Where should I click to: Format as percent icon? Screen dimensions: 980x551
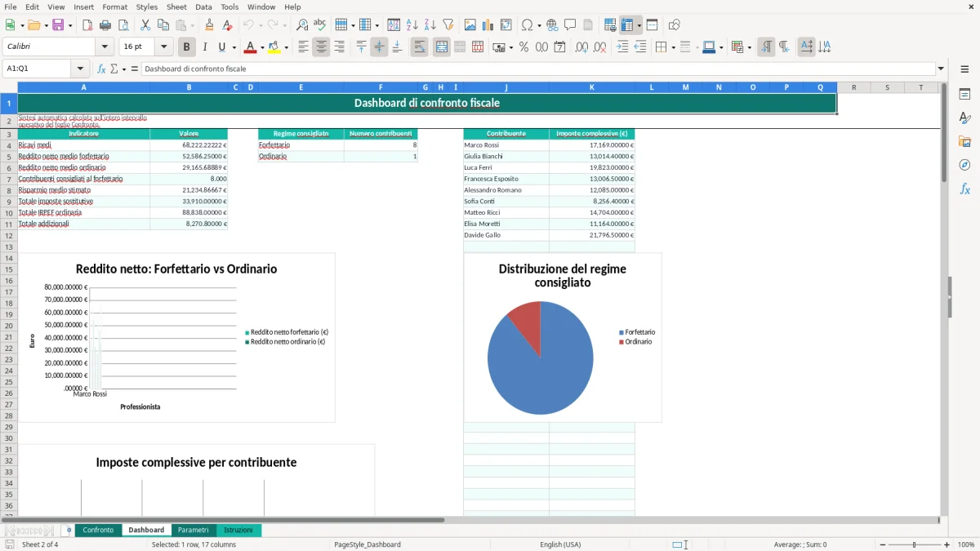point(523,47)
